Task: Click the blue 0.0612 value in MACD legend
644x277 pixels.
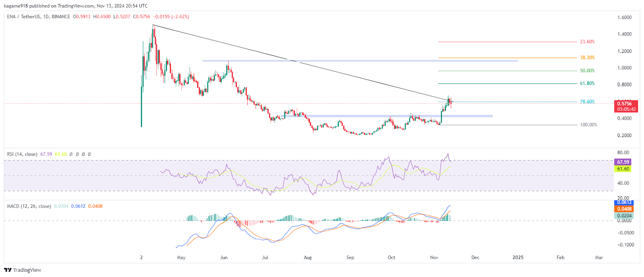Action: tap(78, 206)
